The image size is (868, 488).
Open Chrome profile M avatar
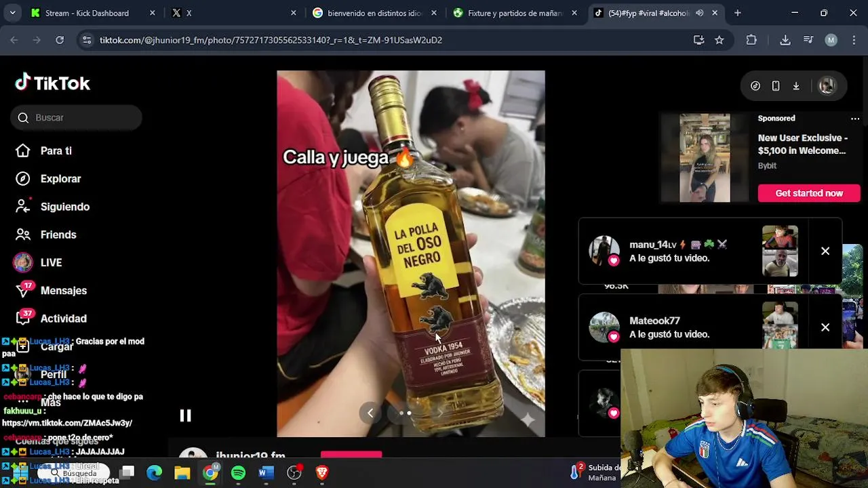(831, 40)
